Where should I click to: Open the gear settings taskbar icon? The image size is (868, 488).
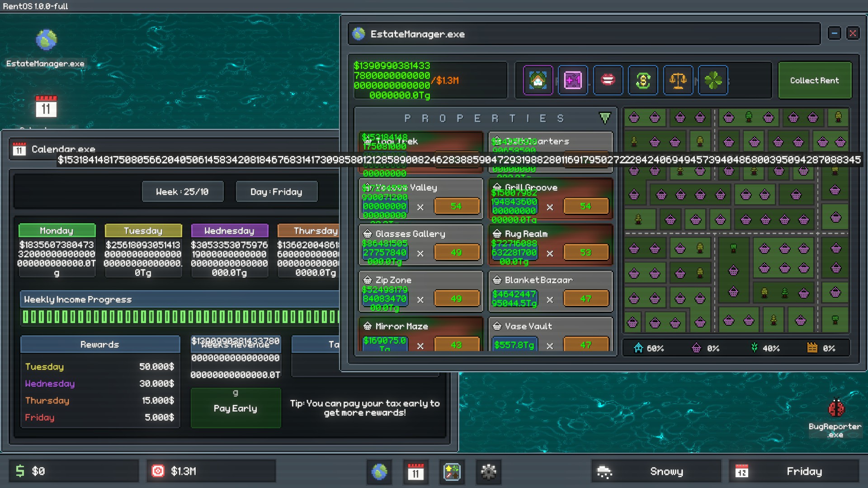click(488, 472)
